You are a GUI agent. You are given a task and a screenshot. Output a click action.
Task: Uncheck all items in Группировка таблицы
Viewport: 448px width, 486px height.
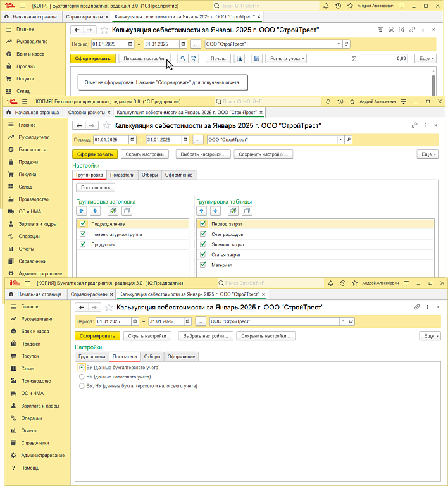247,211
